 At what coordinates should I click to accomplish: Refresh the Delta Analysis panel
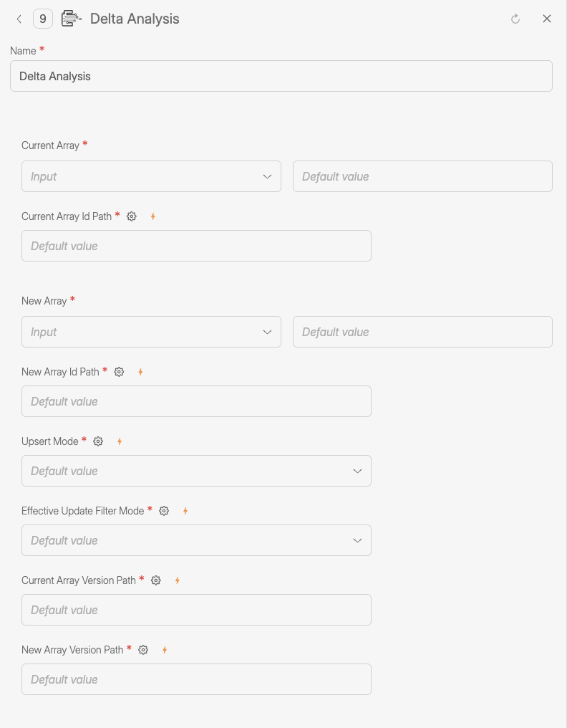click(x=515, y=19)
